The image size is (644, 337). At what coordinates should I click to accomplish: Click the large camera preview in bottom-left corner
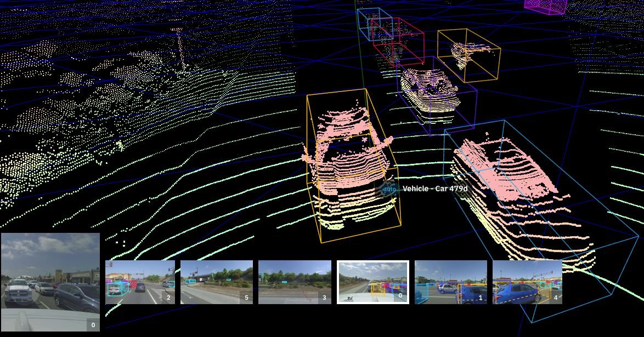click(x=50, y=282)
